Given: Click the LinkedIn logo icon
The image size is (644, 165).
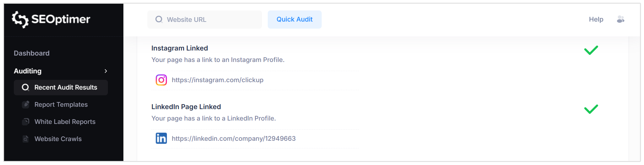Looking at the screenshot, I should click(161, 138).
